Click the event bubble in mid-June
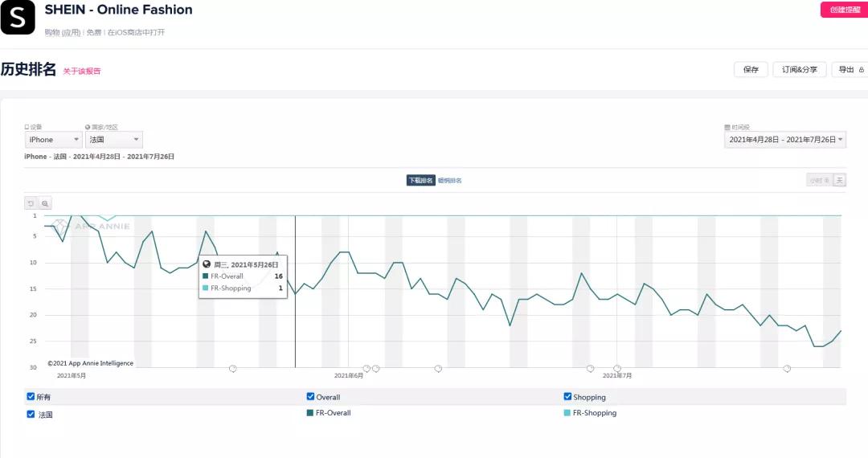 pyautogui.click(x=438, y=369)
